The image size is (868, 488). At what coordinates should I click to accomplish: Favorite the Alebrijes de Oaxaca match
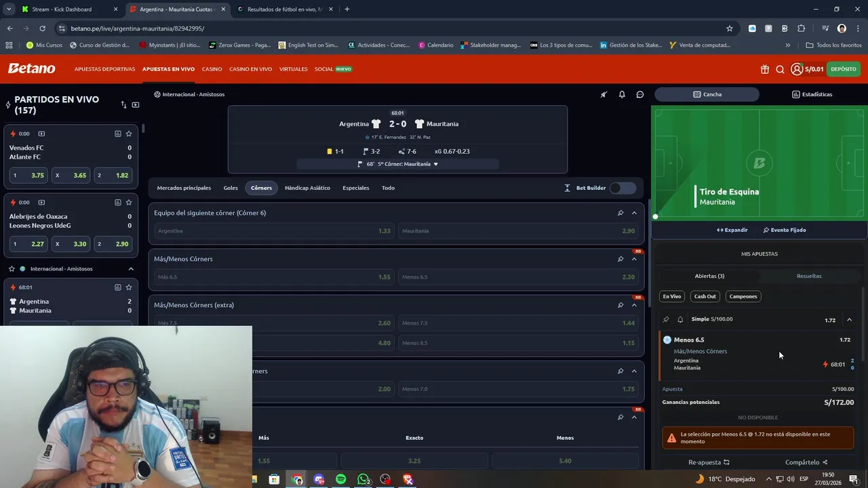(x=129, y=202)
